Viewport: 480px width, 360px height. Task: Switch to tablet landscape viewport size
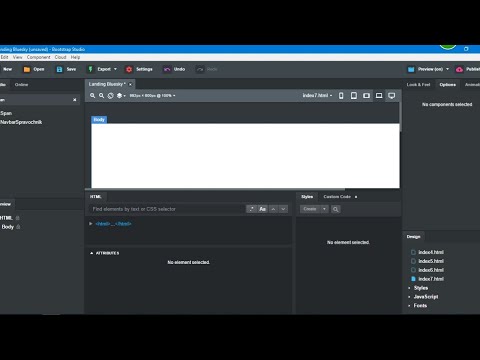point(366,96)
